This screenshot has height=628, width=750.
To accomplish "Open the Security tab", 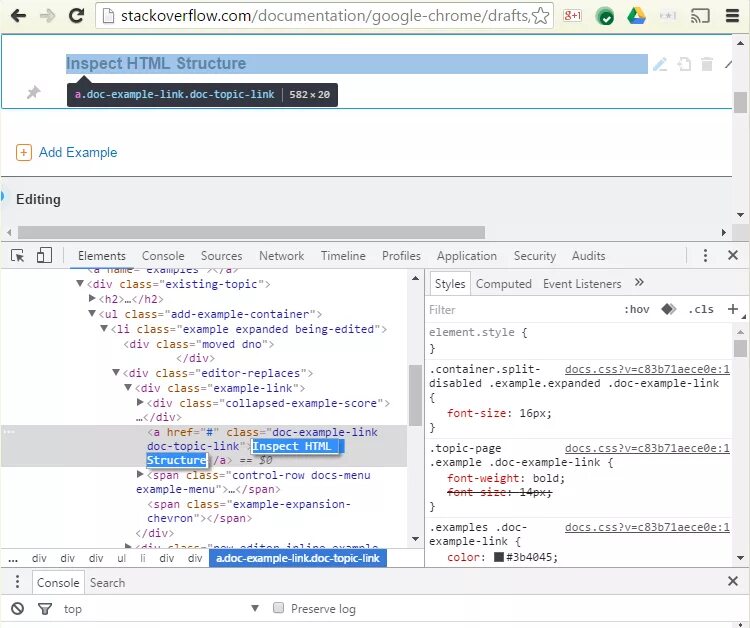I will click(535, 256).
